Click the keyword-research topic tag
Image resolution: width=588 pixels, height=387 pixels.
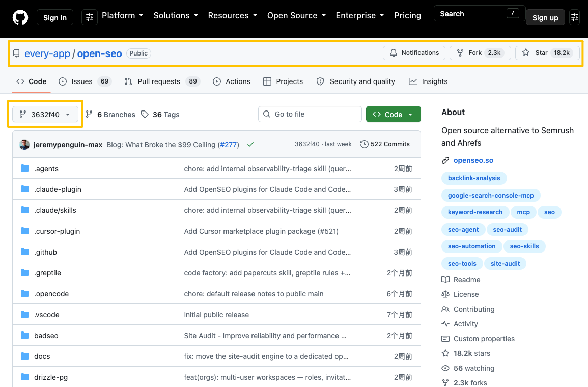click(x=475, y=212)
